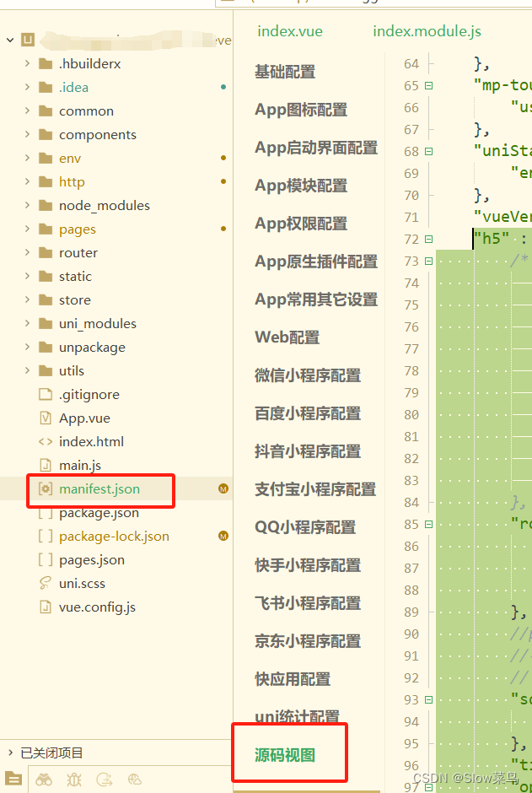The width and height of the screenshot is (532, 793).
Task: Open App启动界面配置 section
Action: 316,148
